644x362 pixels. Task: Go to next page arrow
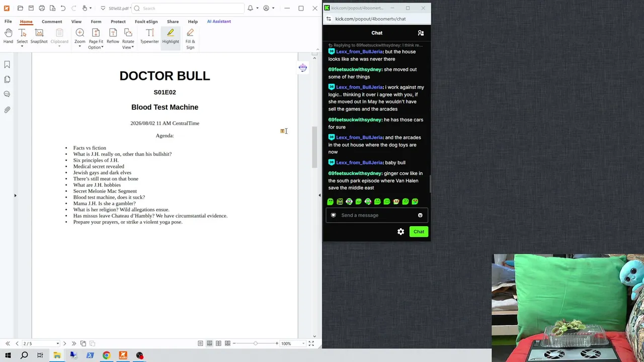64,343
